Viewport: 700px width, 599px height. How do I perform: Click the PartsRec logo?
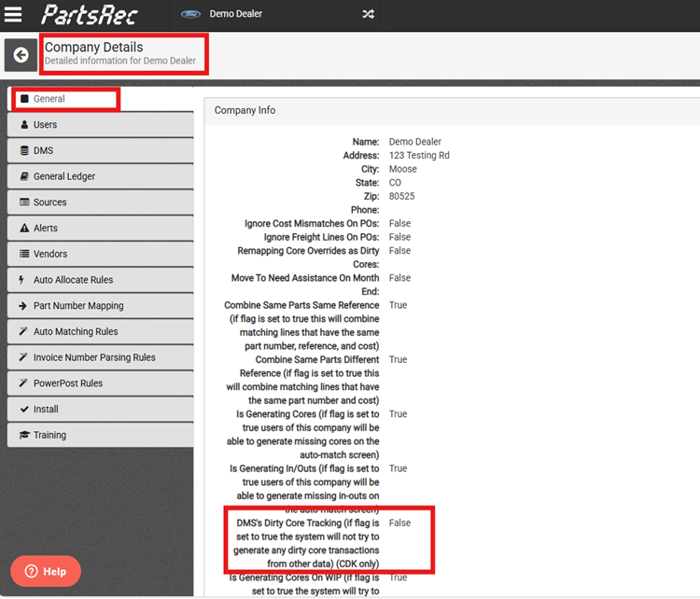90,14
